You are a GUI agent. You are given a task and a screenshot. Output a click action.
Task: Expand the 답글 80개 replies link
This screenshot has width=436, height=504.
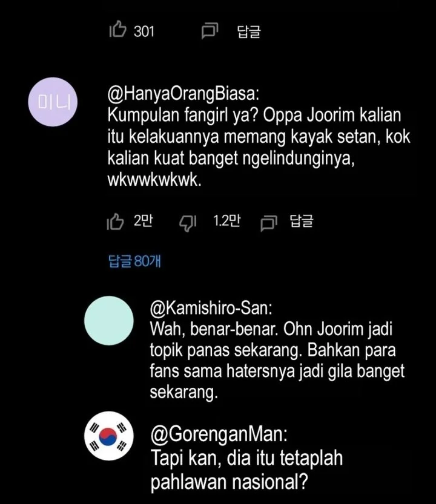click(134, 261)
